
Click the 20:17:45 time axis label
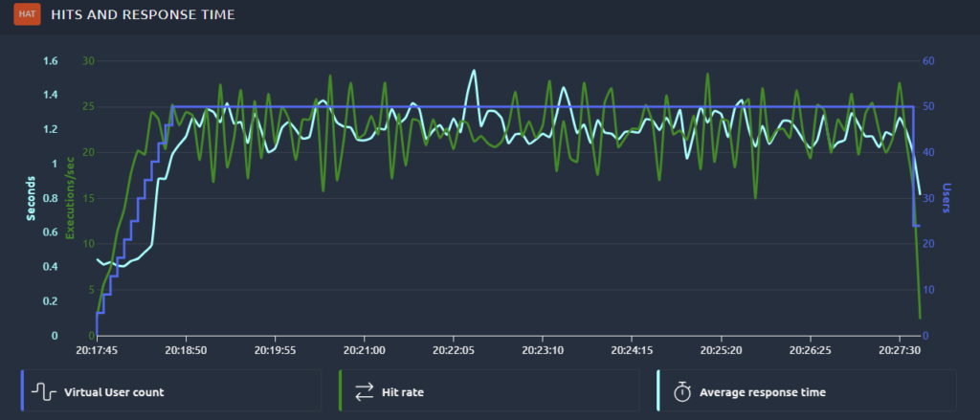[97, 350]
